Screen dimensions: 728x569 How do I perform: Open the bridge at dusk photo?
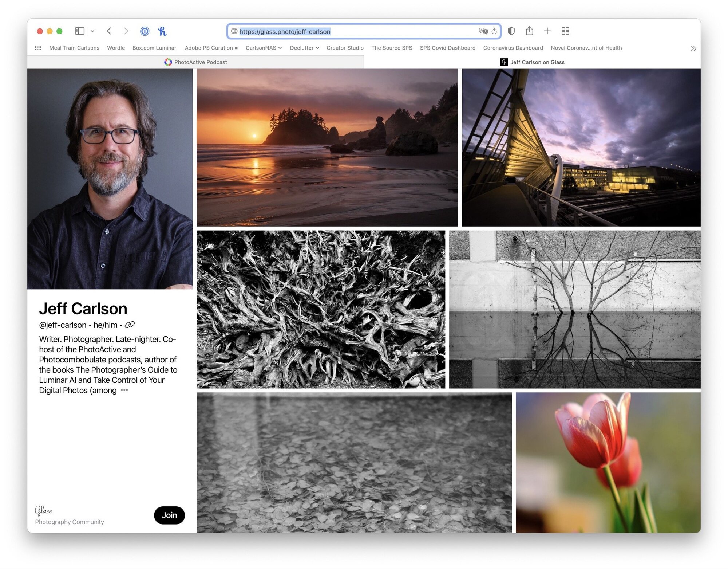581,148
